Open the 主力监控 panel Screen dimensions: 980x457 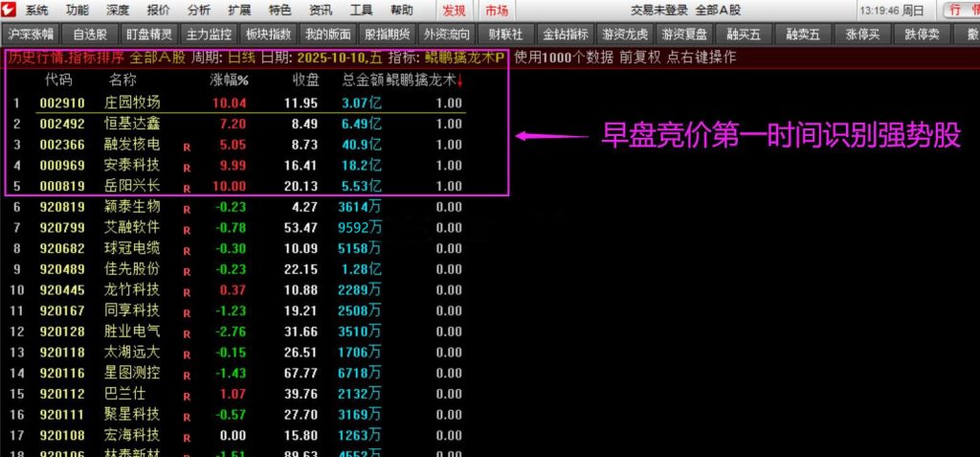[209, 35]
